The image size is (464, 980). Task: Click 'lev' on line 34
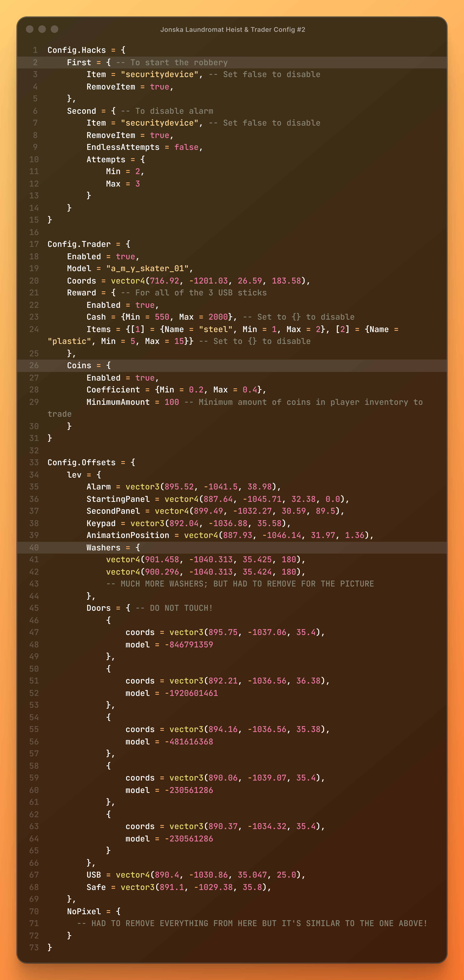click(x=74, y=475)
